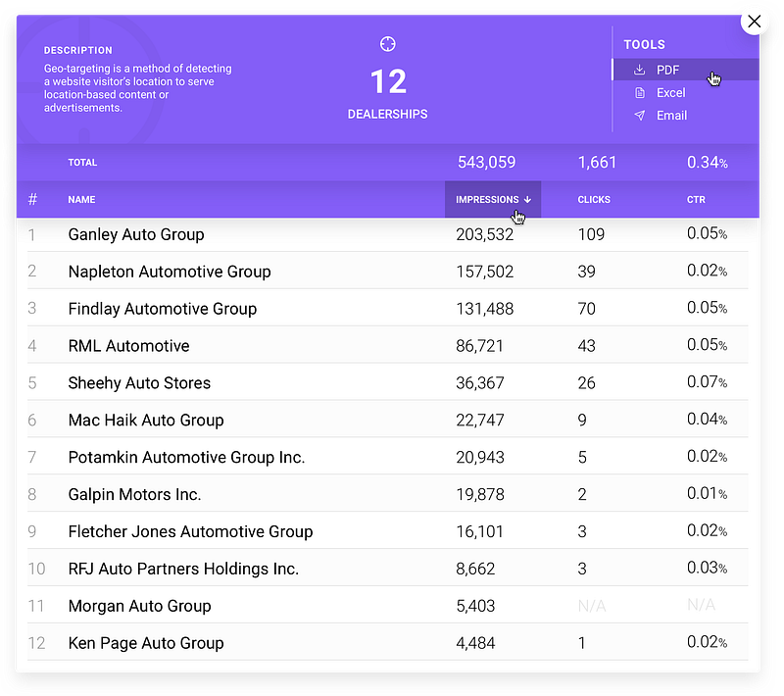Screen dimensions: 784x696
Task: Select PDF export option
Action: click(668, 70)
